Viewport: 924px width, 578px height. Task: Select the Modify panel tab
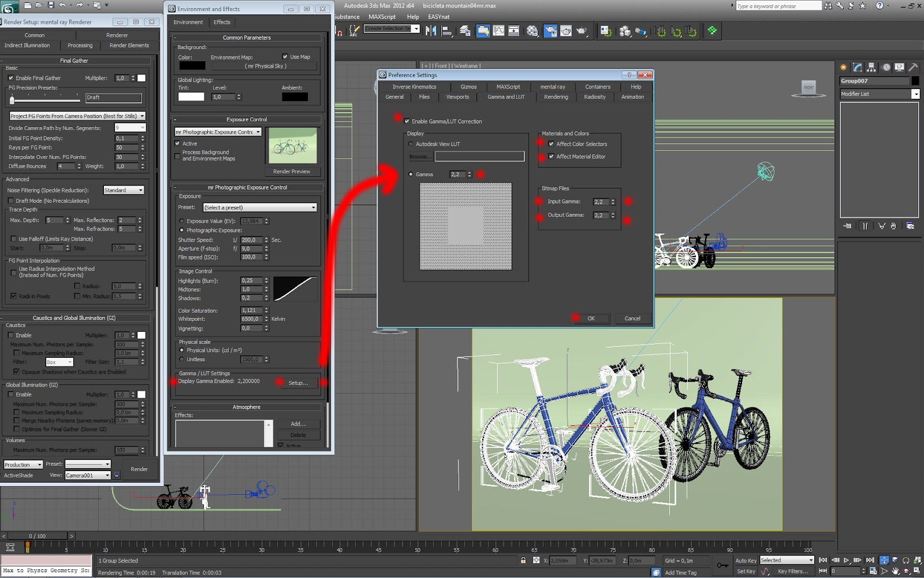coord(857,68)
